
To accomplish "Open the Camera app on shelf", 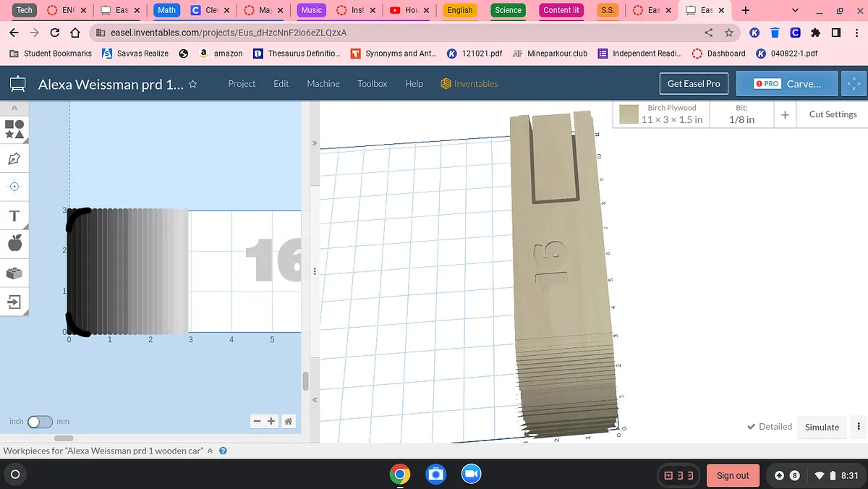I will (x=435, y=475).
